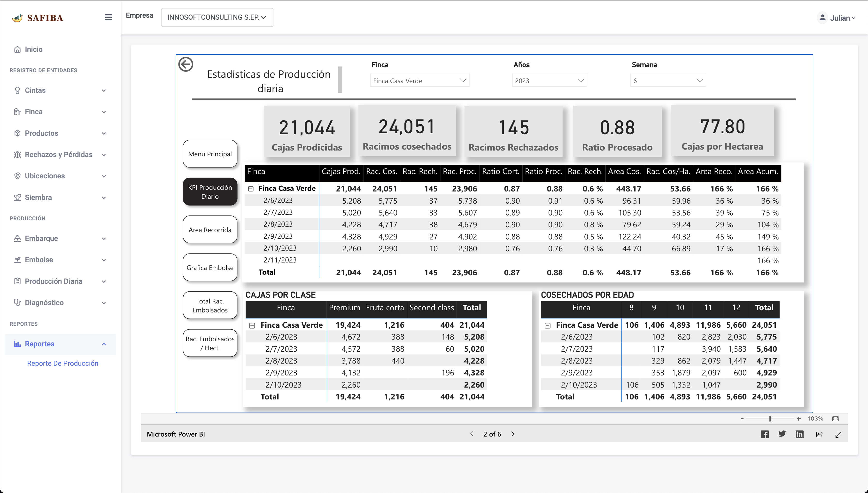Image resolution: width=868 pixels, height=493 pixels.
Task: Click the zoom slider handle
Action: (770, 419)
